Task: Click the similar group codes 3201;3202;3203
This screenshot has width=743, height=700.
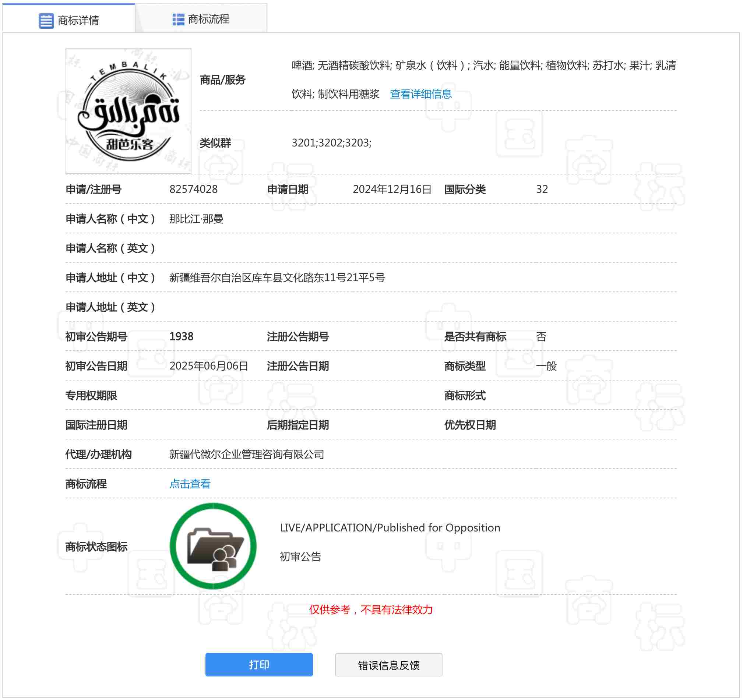Action: (x=331, y=143)
